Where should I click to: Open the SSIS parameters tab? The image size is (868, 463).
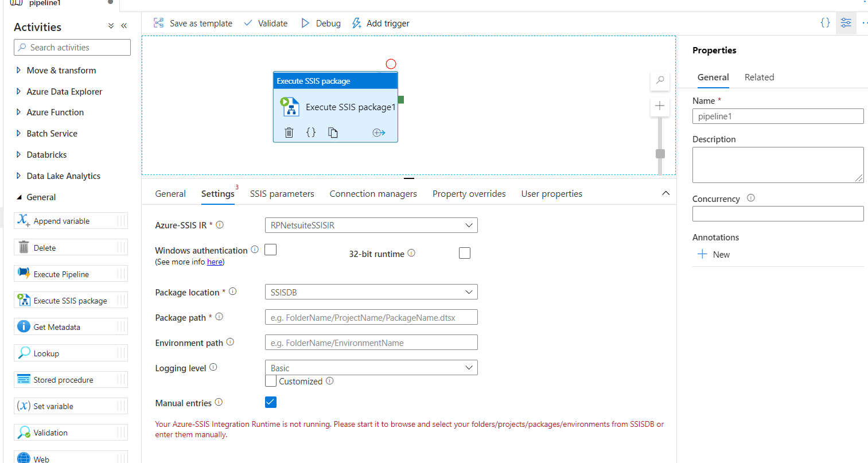[282, 194]
